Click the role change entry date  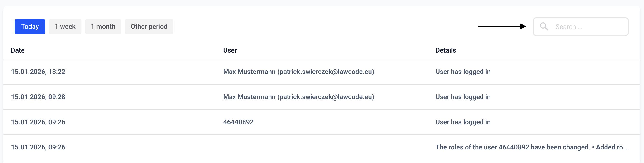pos(38,147)
